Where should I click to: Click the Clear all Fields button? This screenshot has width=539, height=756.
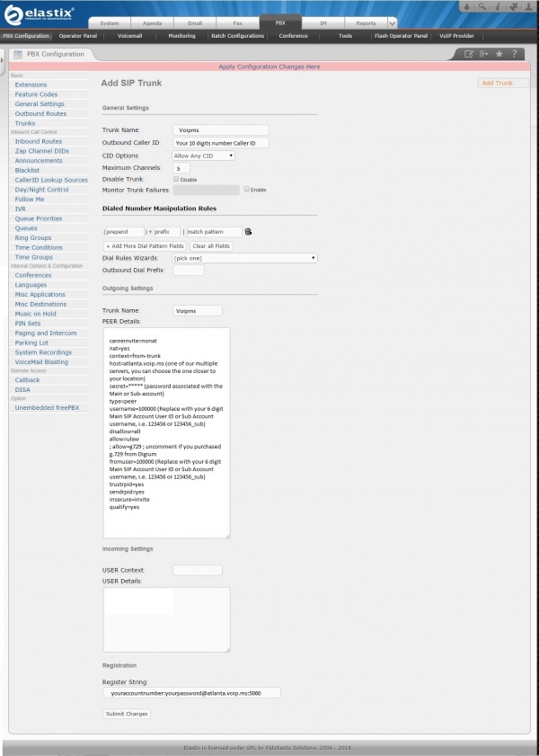211,246
